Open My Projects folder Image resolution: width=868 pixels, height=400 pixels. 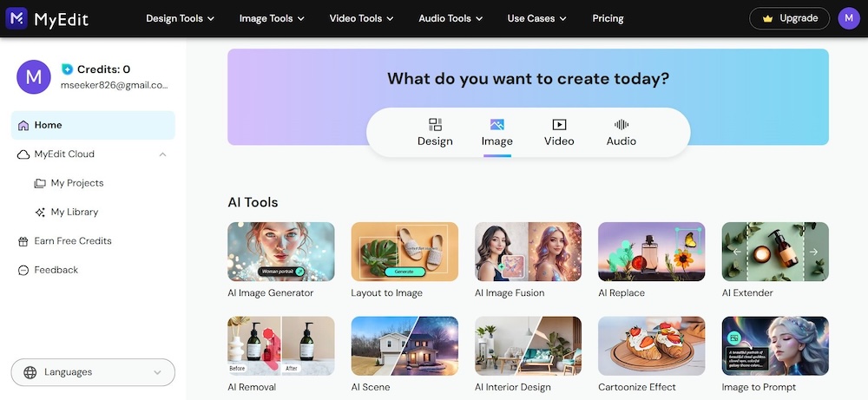tap(76, 183)
